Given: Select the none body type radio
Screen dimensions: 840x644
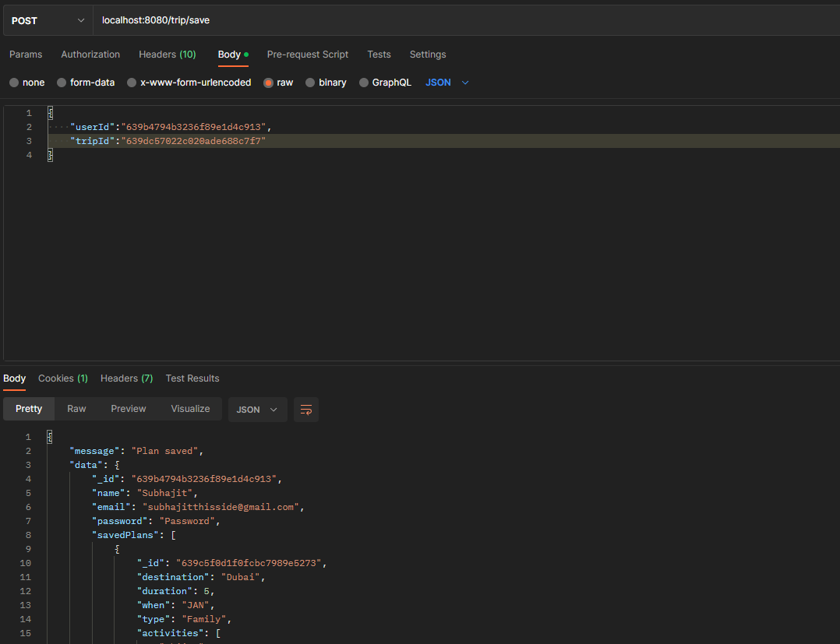Looking at the screenshot, I should (x=14, y=83).
